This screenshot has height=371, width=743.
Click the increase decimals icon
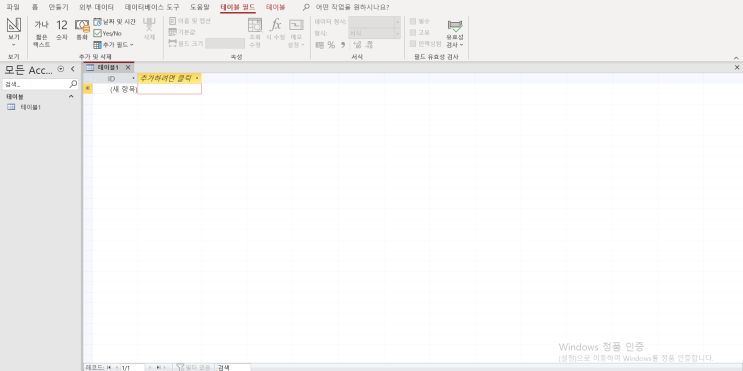click(x=357, y=45)
